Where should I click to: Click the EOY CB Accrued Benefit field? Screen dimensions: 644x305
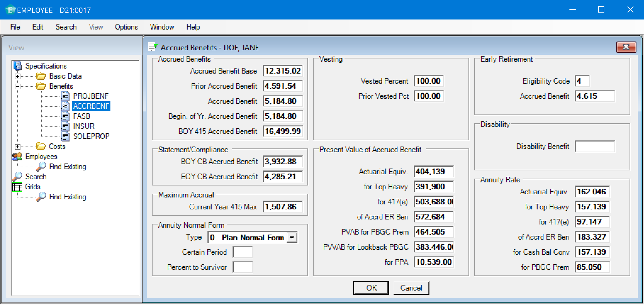[x=283, y=176]
